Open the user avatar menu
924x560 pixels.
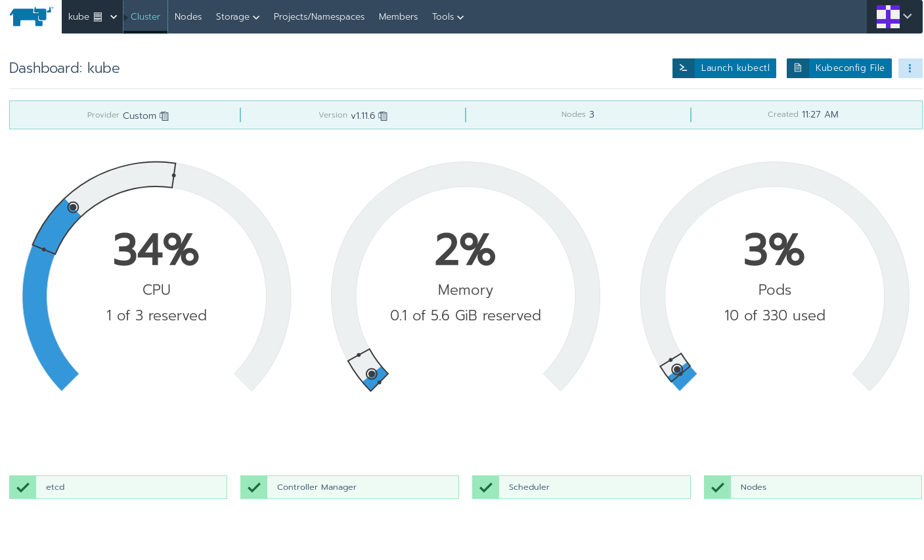click(894, 16)
